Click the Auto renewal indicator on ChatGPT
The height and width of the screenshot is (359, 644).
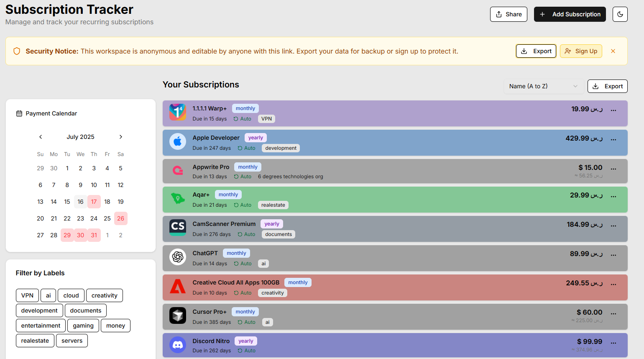coord(243,263)
